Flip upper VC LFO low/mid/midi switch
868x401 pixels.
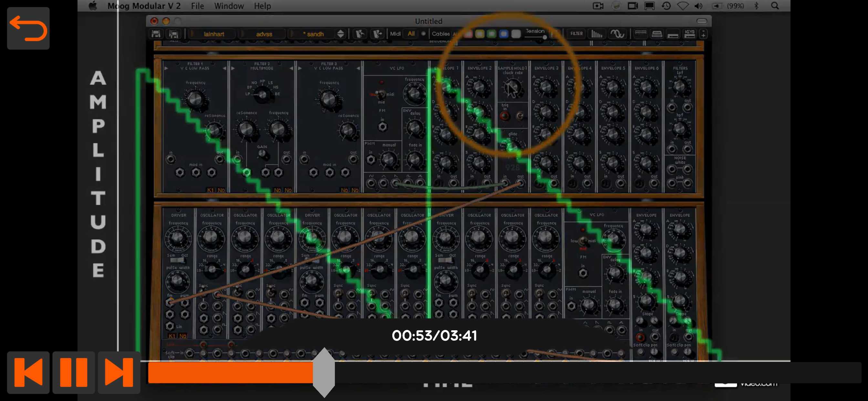381,94
